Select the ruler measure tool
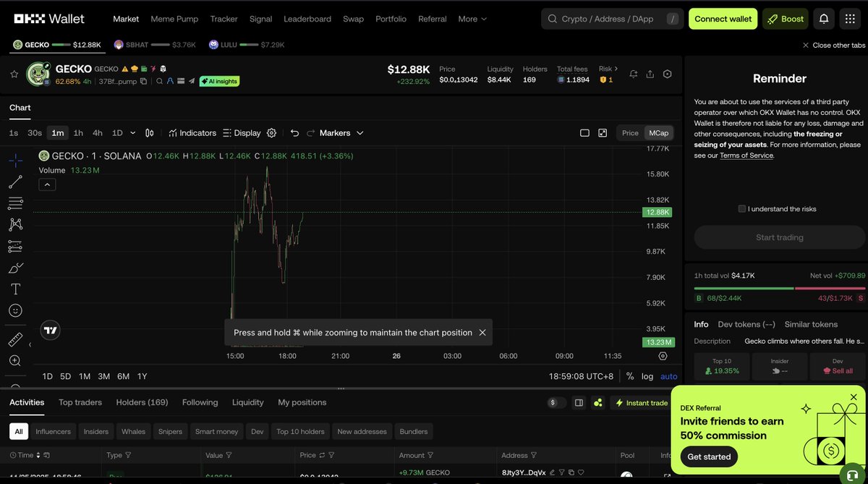The image size is (868, 484). tap(15, 339)
